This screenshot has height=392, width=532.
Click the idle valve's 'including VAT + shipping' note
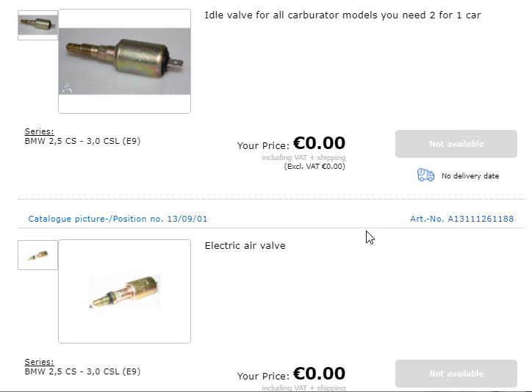[x=303, y=158]
